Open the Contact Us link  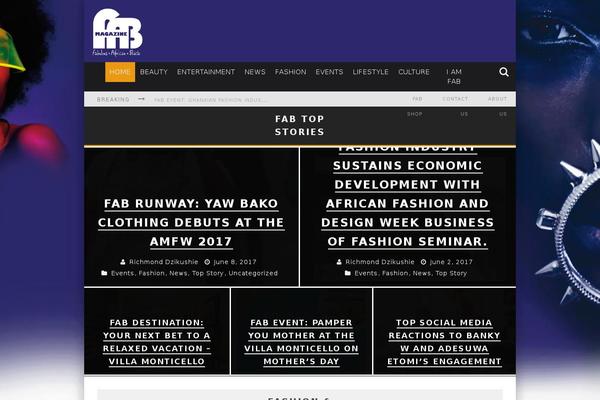455,106
